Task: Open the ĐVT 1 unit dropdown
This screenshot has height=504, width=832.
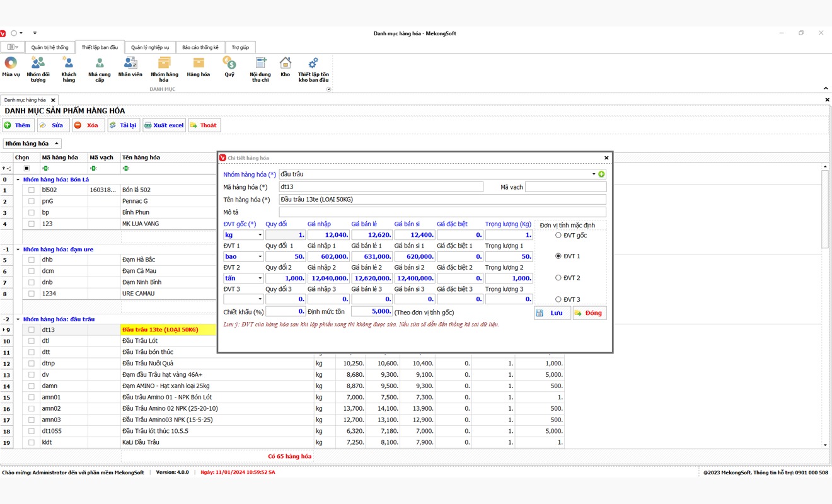Action: [x=260, y=257]
